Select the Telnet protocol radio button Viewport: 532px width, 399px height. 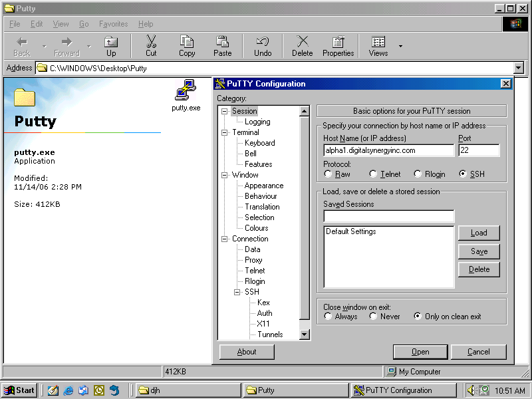click(373, 174)
